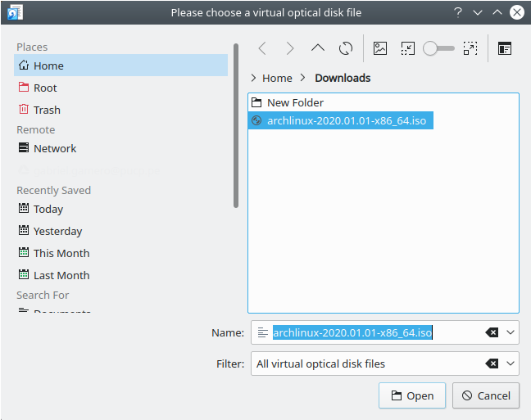Click the icon size slider handle
The image size is (531, 420).
(430, 48)
